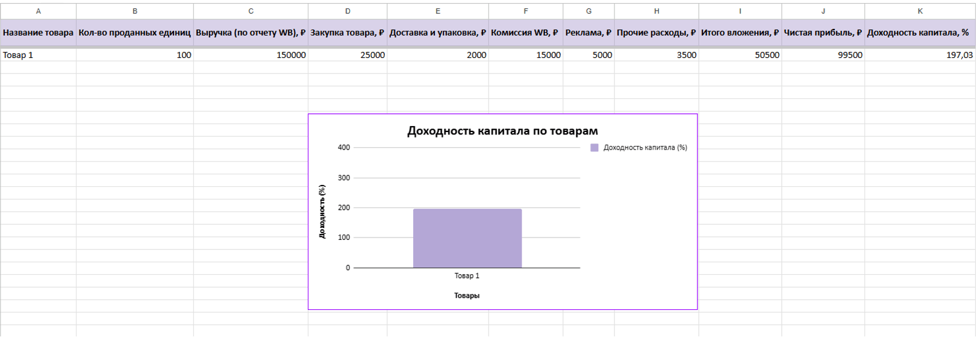The image size is (980, 337).
Task: Select the purchase cell 25000
Action: [x=348, y=55]
